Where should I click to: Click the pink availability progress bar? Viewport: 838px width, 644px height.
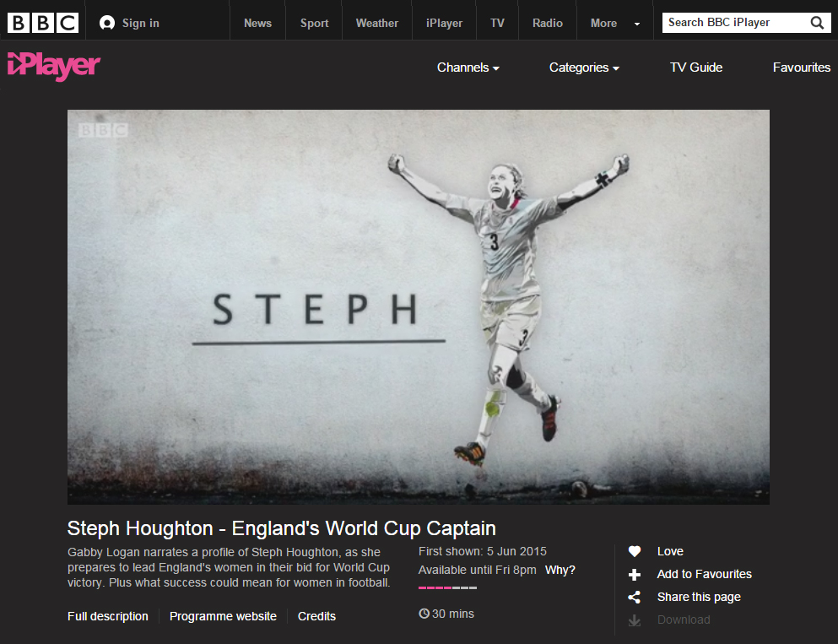click(447, 587)
